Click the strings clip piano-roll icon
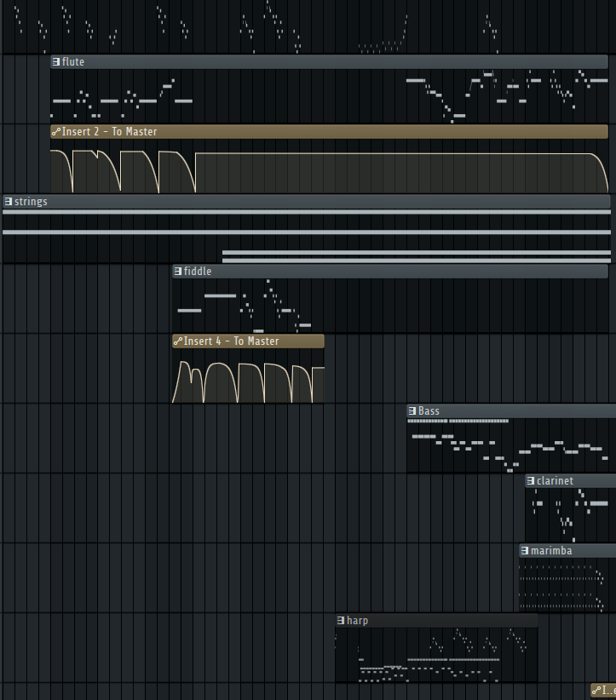Image resolution: width=616 pixels, height=700 pixels. pyautogui.click(x=8, y=201)
